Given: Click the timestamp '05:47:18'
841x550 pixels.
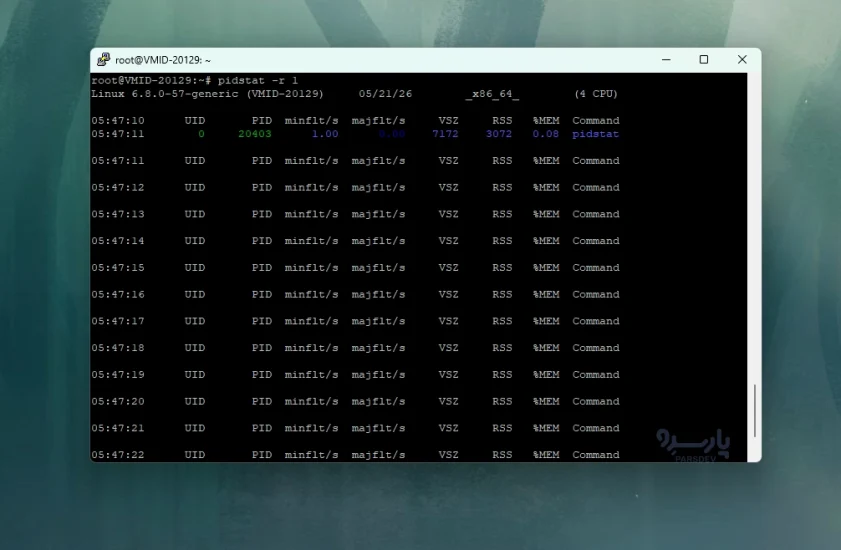Looking at the screenshot, I should pyautogui.click(x=117, y=348).
